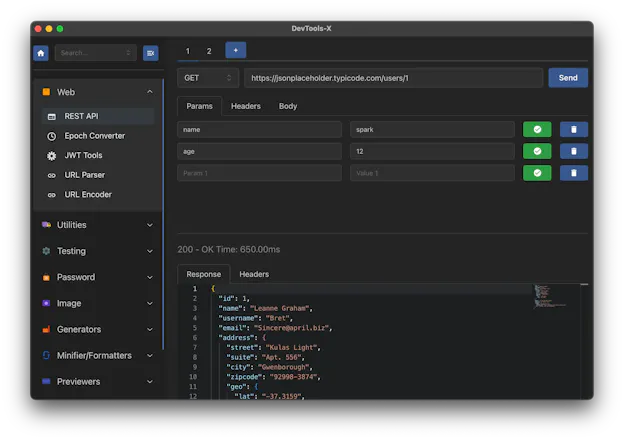The image size is (624, 440).
Task: Click the "email" line in response
Action: [x=275, y=328]
